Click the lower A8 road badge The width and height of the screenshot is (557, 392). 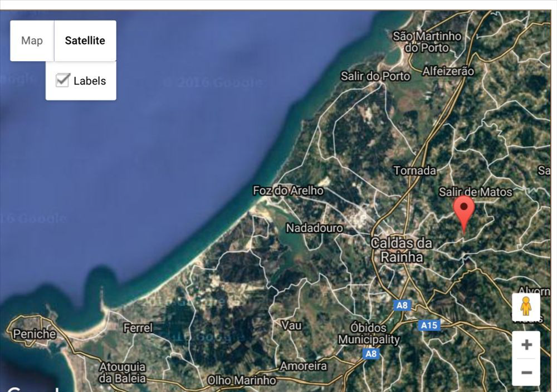[371, 354]
